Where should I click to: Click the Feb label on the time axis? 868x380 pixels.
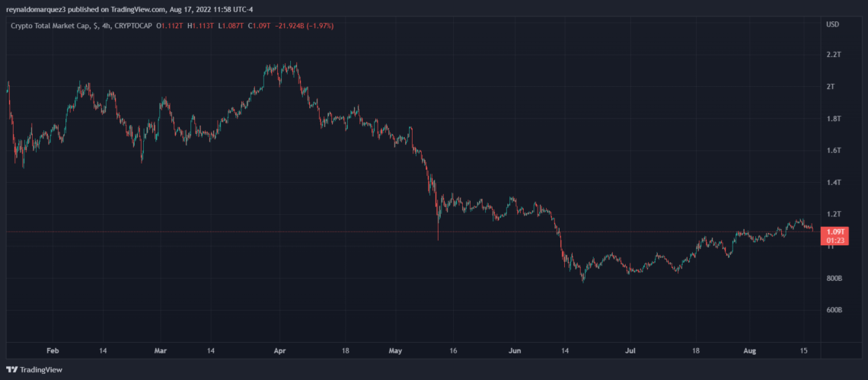(x=52, y=350)
